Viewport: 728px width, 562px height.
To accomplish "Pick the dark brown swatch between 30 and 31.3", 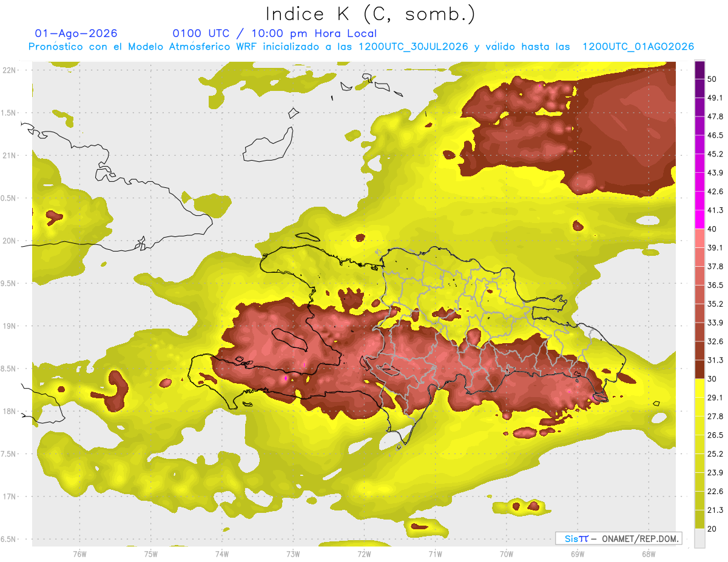I will point(699,369).
